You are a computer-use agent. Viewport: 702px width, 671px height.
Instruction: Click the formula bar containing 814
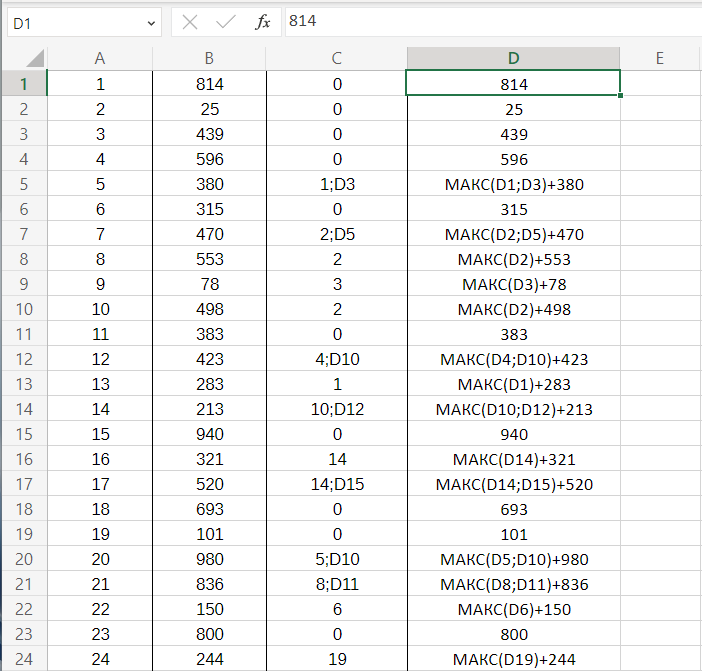[x=490, y=22]
